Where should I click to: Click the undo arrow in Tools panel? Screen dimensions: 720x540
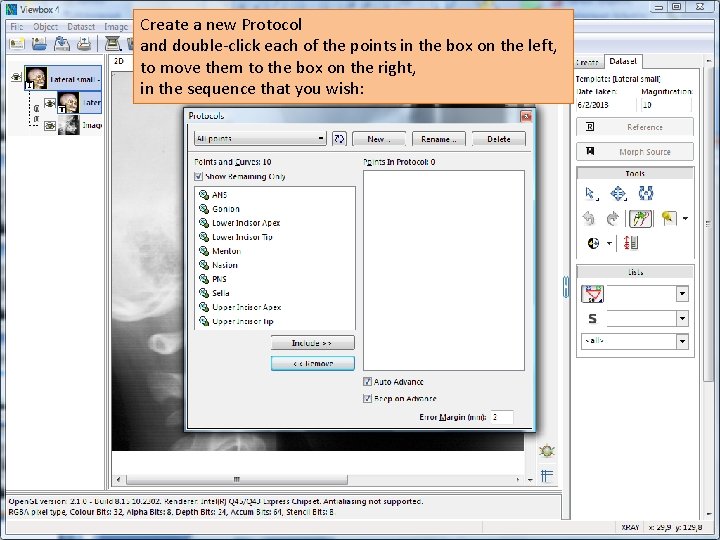click(590, 219)
